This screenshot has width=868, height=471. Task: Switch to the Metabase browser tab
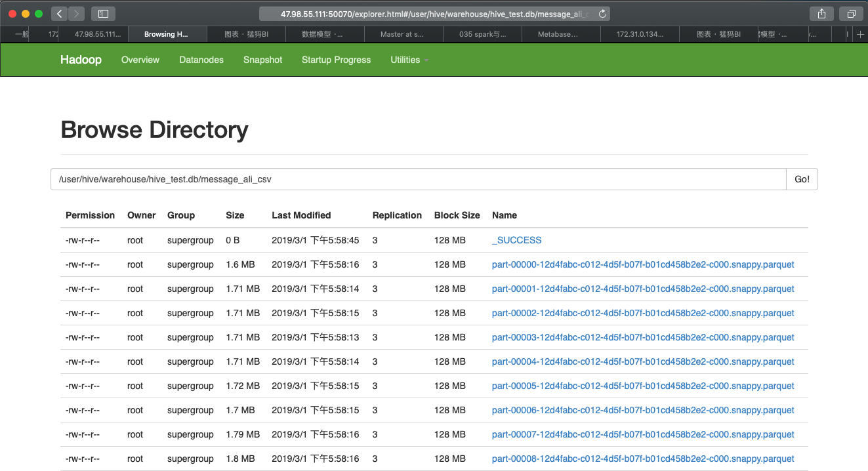coord(560,34)
